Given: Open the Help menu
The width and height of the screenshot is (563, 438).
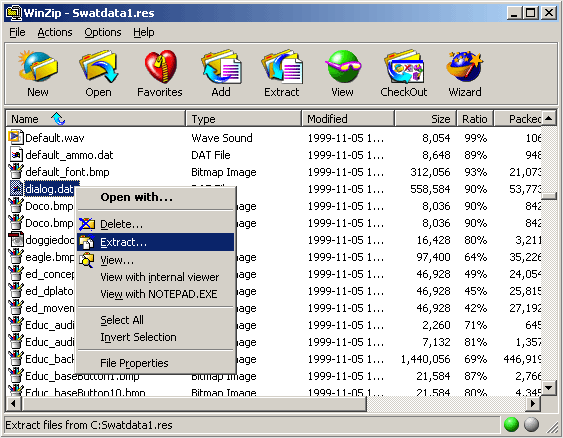Looking at the screenshot, I should [x=144, y=32].
